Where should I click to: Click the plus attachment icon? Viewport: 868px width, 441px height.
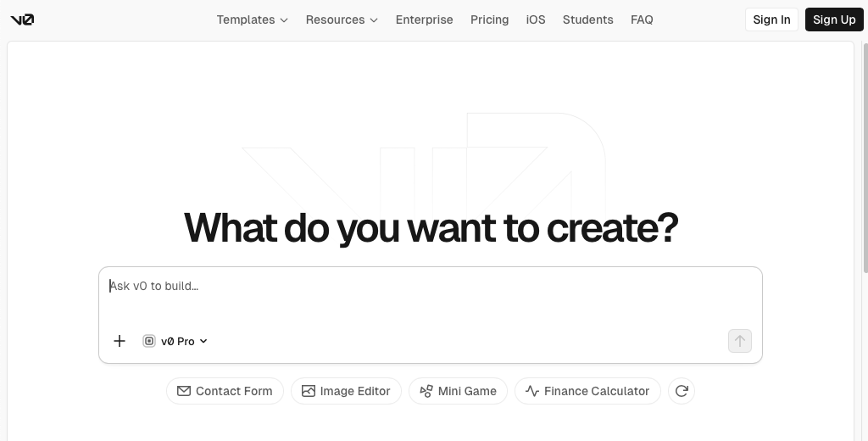(120, 341)
